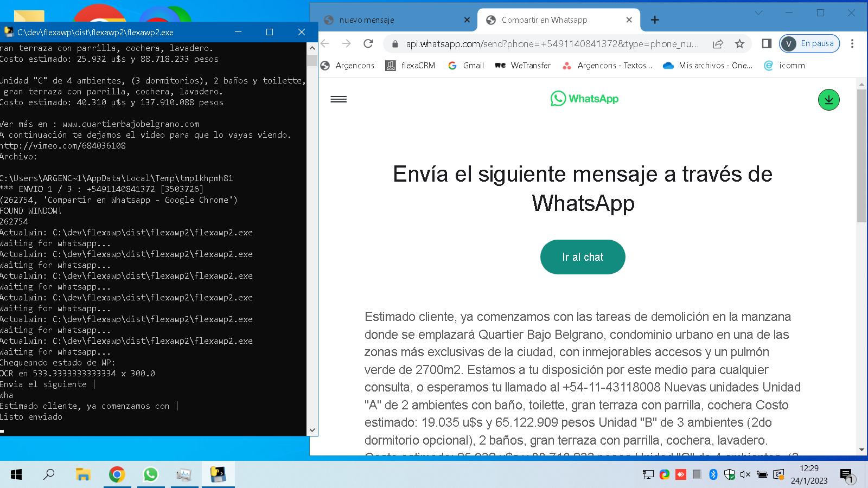Open the flexaCRM bookmark
Viewport: 868px width, 488px height.
click(411, 66)
